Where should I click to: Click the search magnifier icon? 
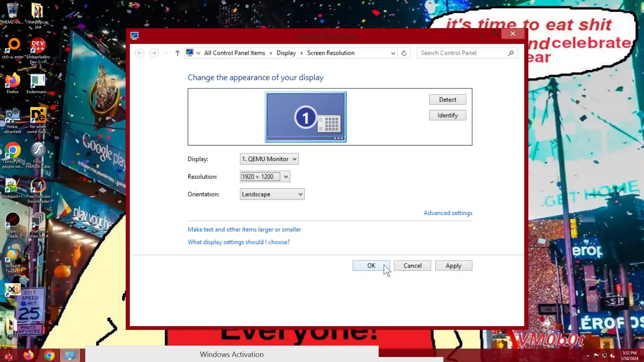(511, 53)
